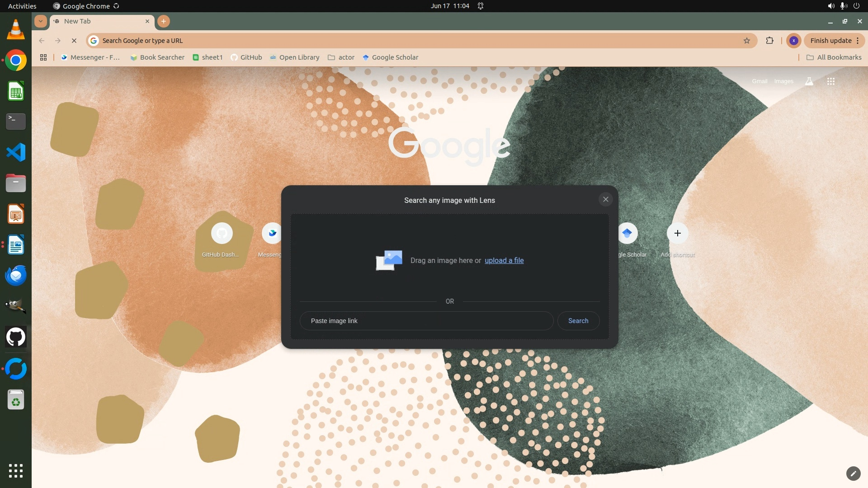Viewport: 868px width, 488px height.
Task: Open the Extensions puzzle icon
Action: 769,41
